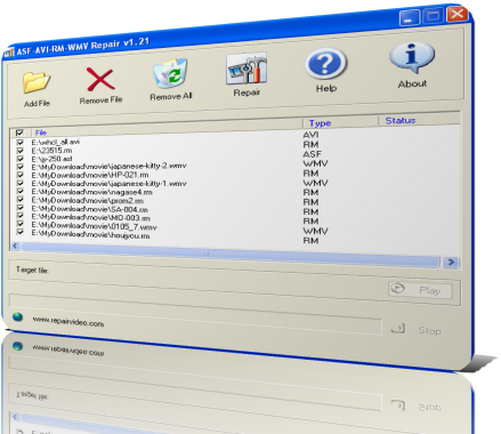
Task: Click the globe icon beside website link
Action: coord(18,317)
